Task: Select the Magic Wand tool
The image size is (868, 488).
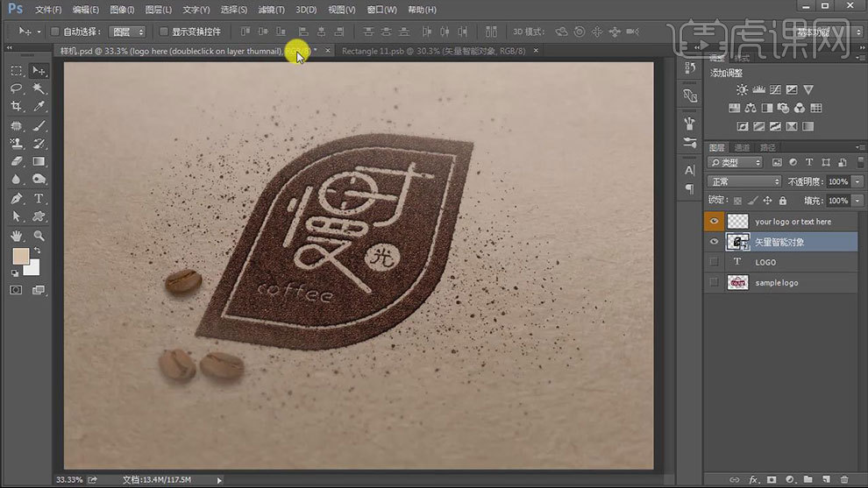Action: 39,88
